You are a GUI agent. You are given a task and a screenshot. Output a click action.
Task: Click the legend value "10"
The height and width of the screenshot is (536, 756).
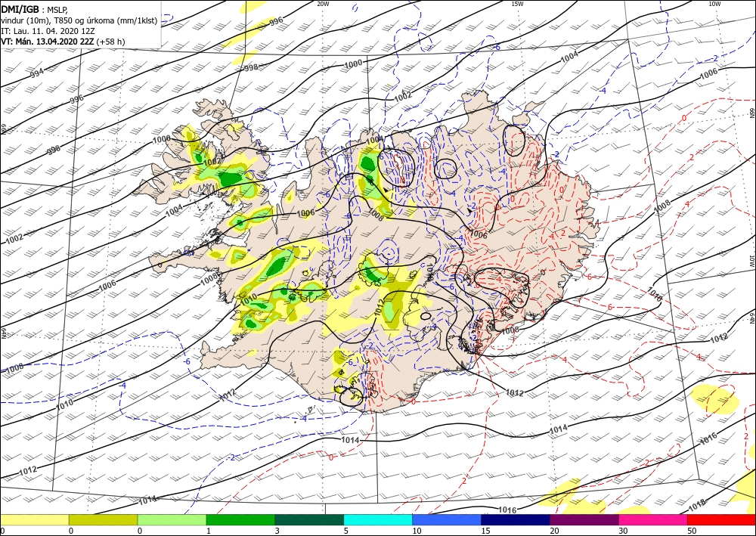(x=417, y=531)
